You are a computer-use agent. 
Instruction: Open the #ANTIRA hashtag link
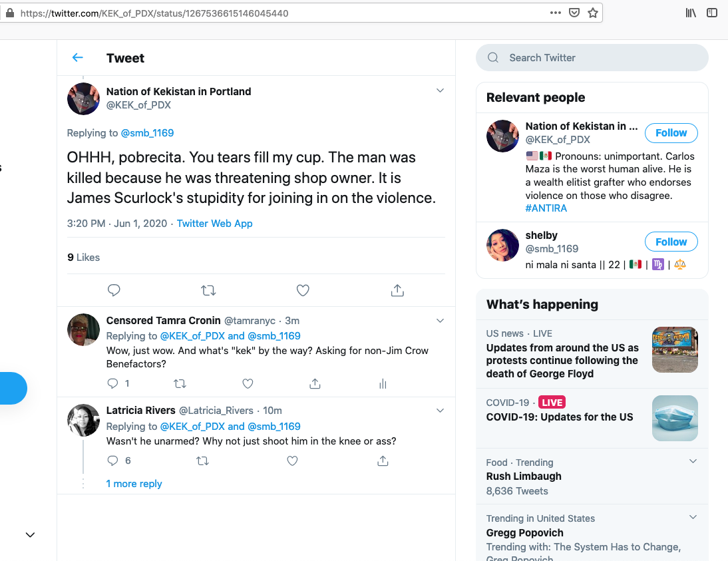(546, 208)
